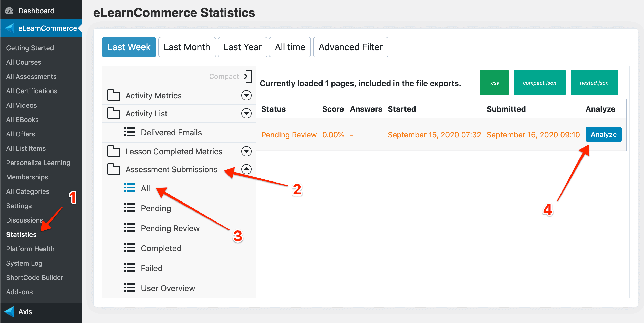Open Delivered Emails report

coord(179,132)
